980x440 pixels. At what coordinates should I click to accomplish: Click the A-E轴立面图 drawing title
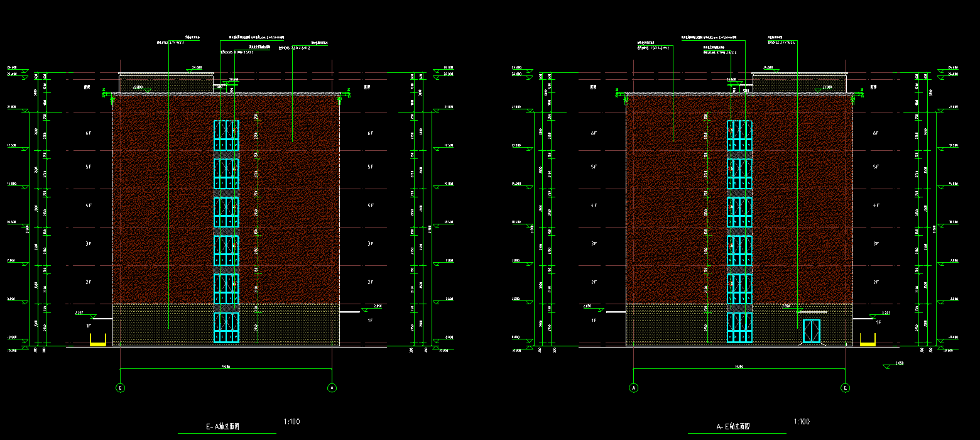point(733,427)
